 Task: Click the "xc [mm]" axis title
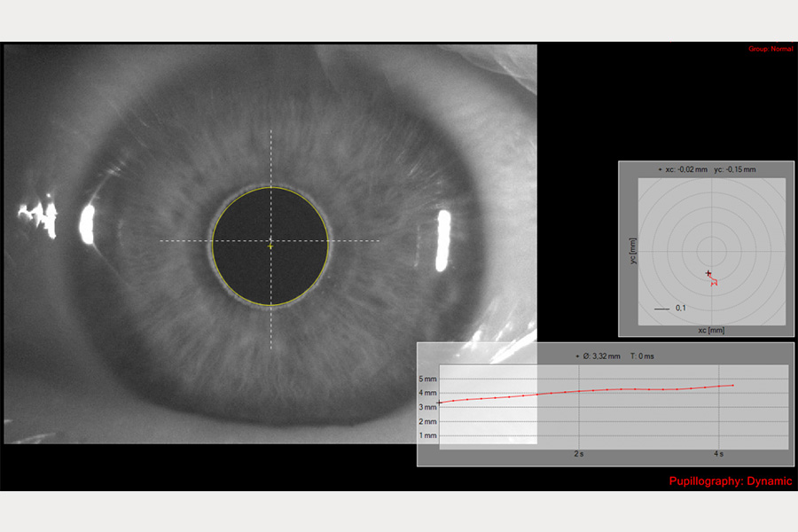coord(711,331)
